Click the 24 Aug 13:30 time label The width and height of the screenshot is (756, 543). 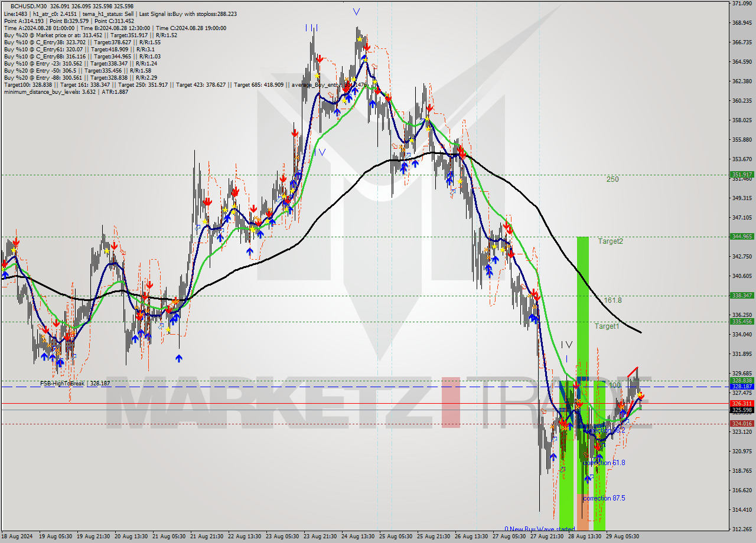pos(357,537)
